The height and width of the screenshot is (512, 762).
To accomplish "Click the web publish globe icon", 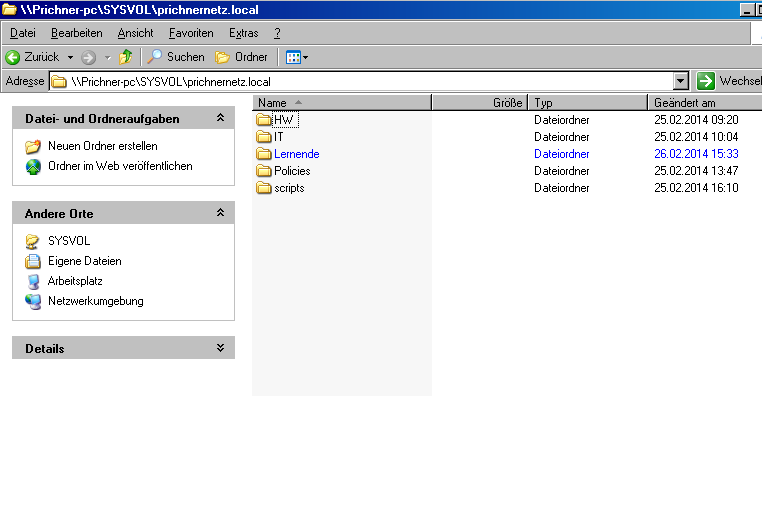I will coord(33,167).
